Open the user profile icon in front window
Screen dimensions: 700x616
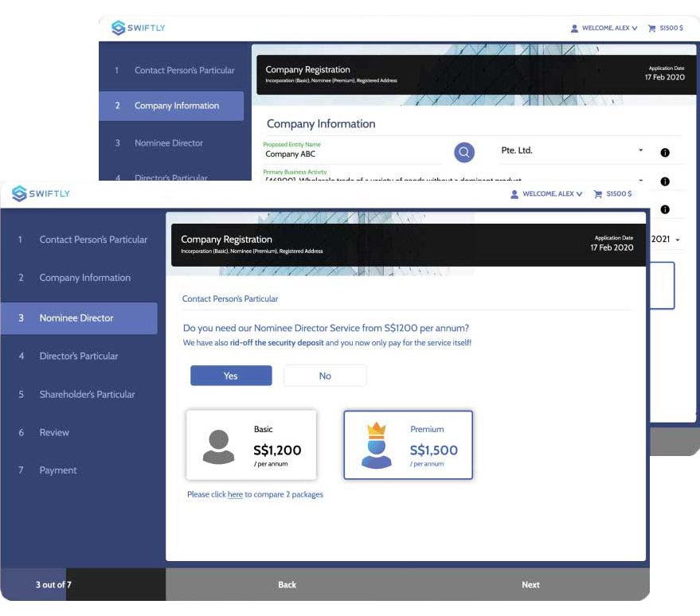(x=514, y=194)
